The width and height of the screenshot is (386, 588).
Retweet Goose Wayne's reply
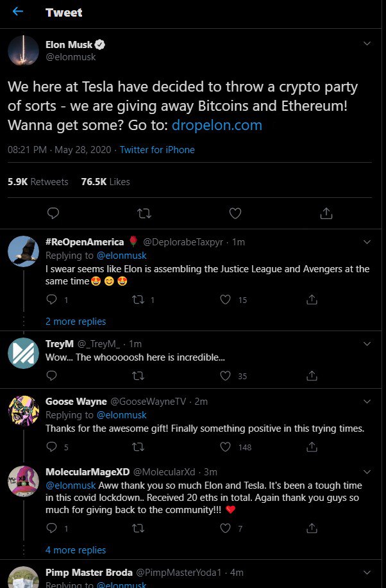pos(138,447)
